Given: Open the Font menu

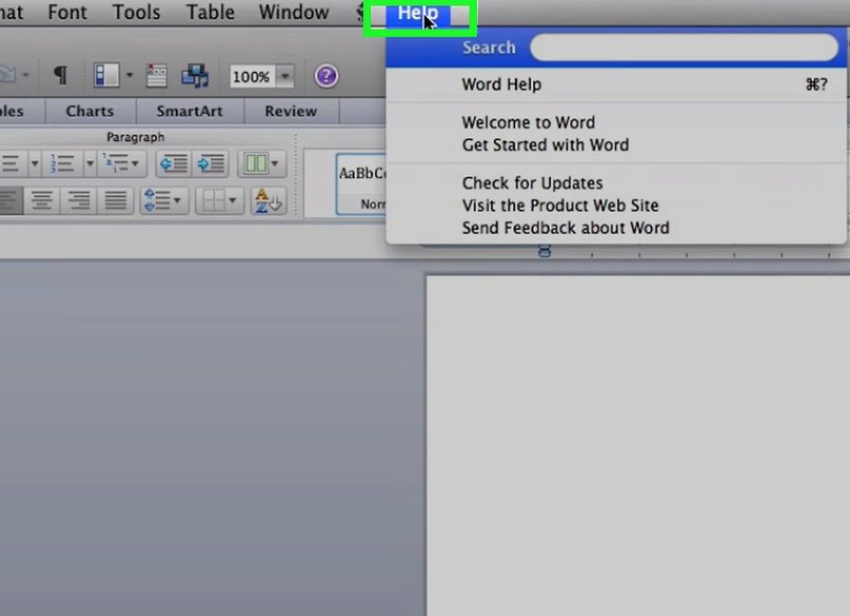Looking at the screenshot, I should [x=67, y=12].
